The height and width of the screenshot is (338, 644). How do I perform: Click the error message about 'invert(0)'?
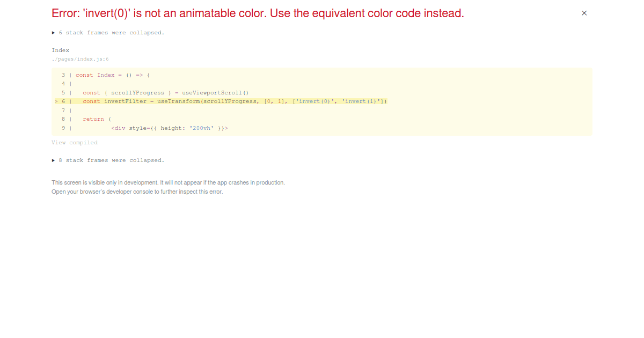[x=257, y=13]
